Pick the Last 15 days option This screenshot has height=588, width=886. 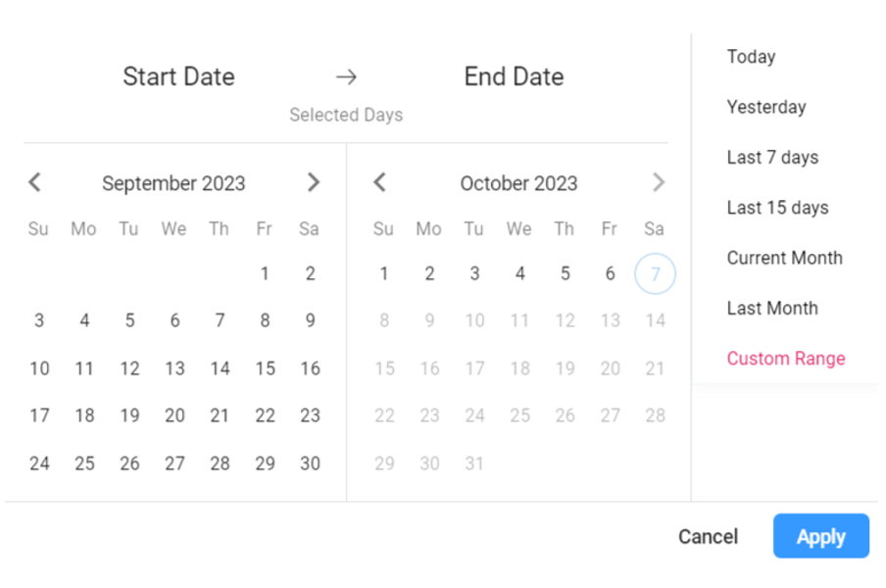(777, 208)
